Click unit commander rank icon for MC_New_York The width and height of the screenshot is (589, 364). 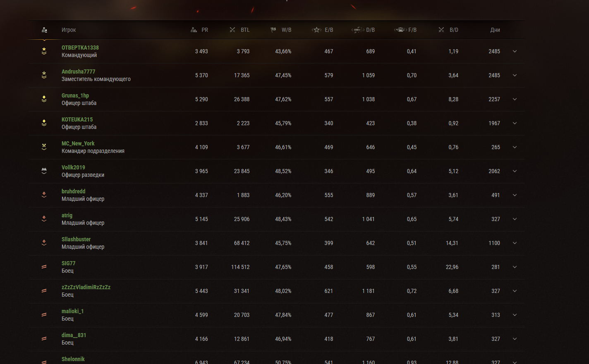point(44,147)
